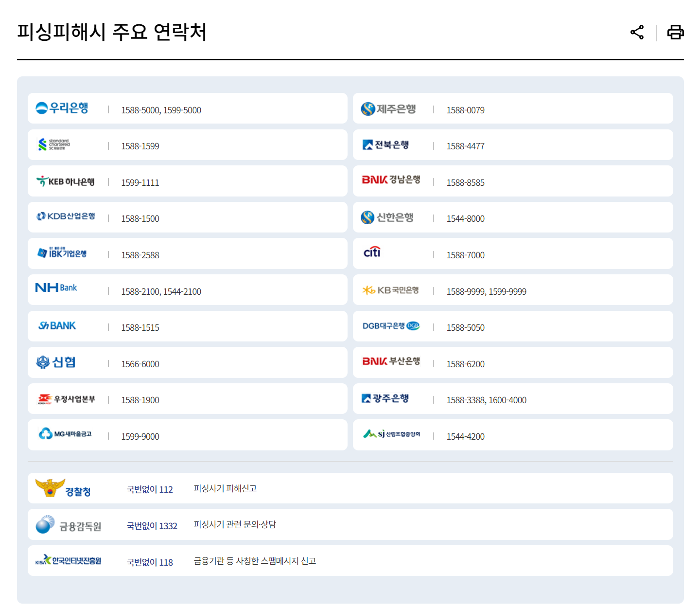This screenshot has height=608, width=700.
Task: Click phone number 1599-9000
Action: pos(140,437)
